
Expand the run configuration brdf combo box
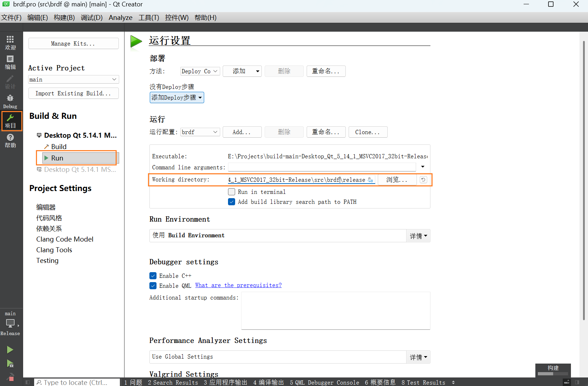(200, 132)
